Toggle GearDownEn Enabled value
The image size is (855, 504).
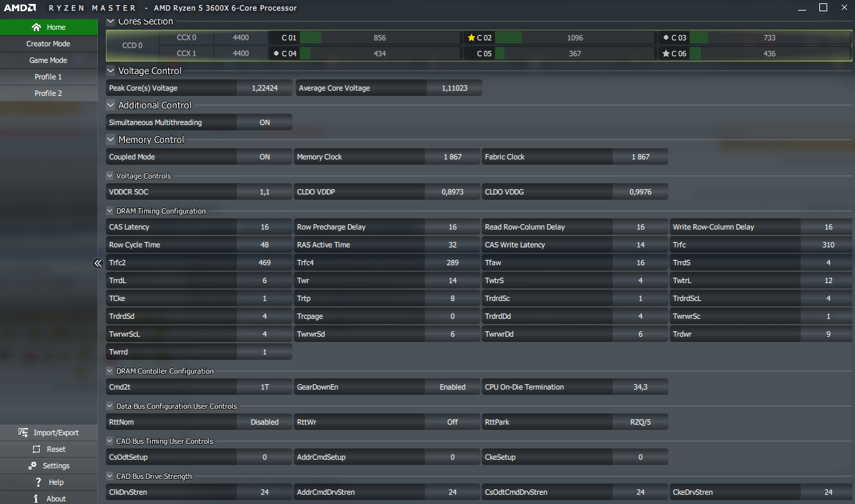pyautogui.click(x=453, y=387)
